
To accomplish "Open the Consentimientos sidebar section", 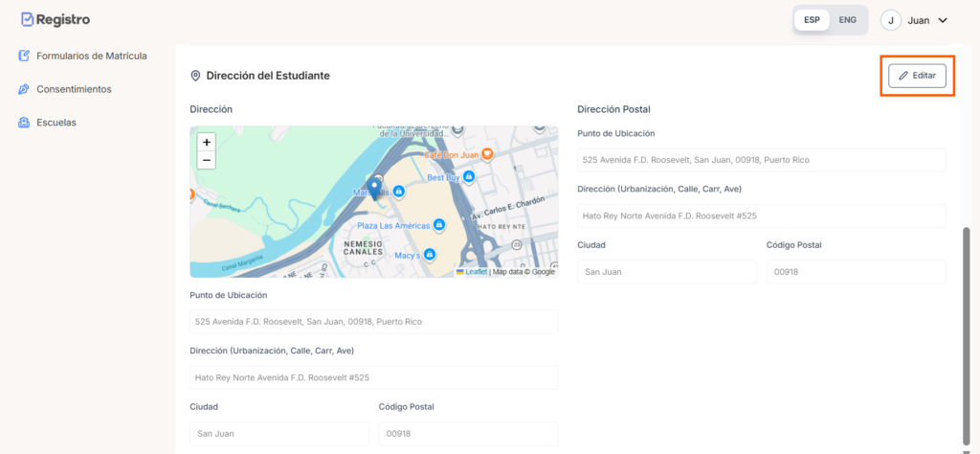I will 74,89.
